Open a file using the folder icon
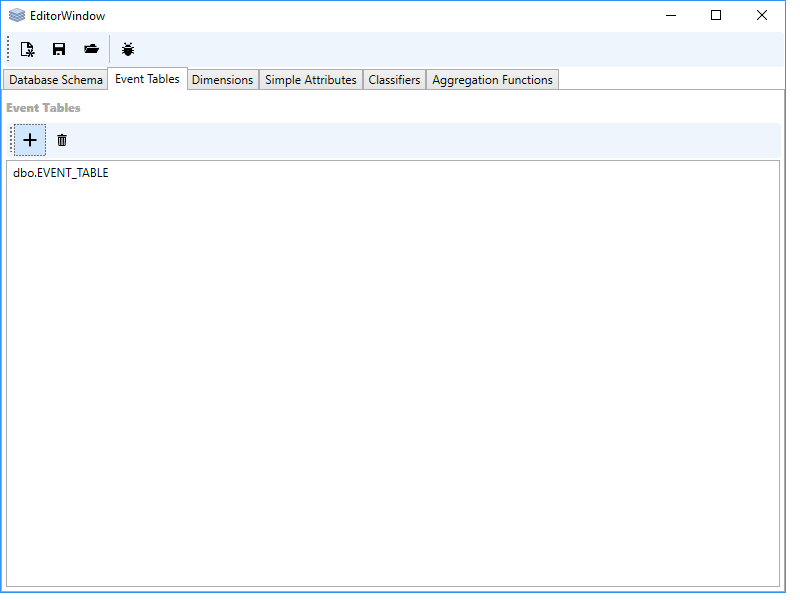 tap(91, 49)
